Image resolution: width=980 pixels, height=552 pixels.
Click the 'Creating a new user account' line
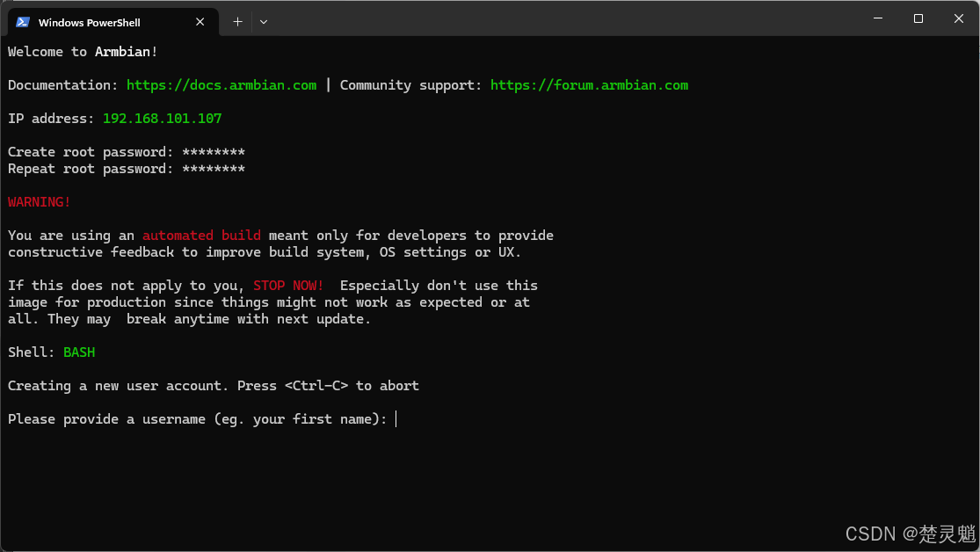[x=213, y=386]
